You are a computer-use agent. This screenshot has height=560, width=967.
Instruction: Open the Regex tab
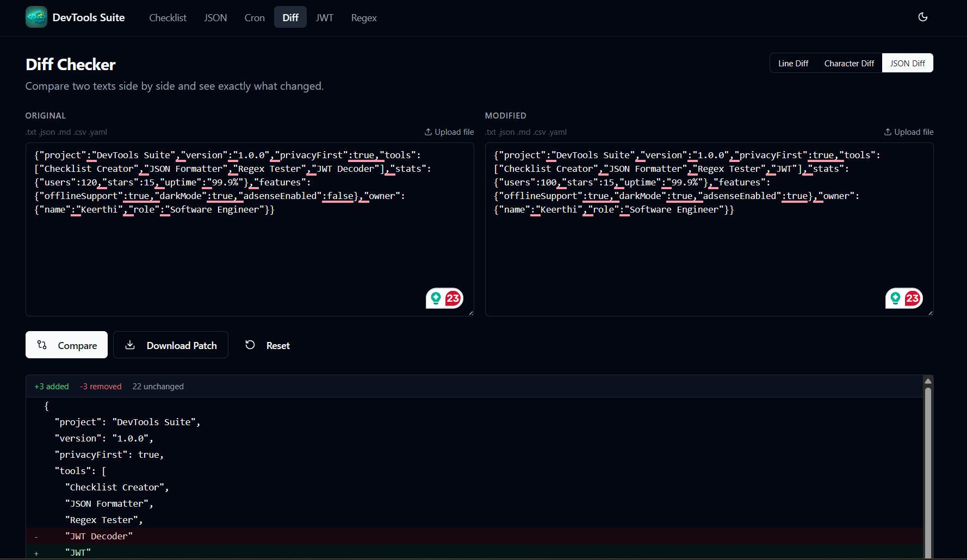364,17
